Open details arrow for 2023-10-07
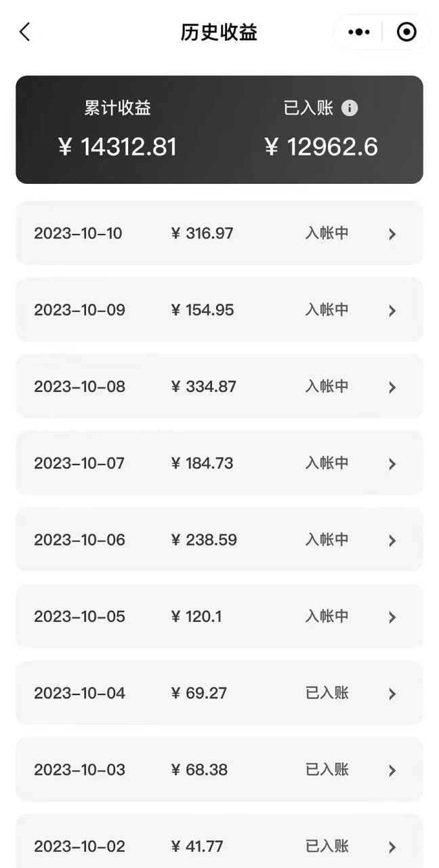The image size is (439, 868). tap(392, 464)
